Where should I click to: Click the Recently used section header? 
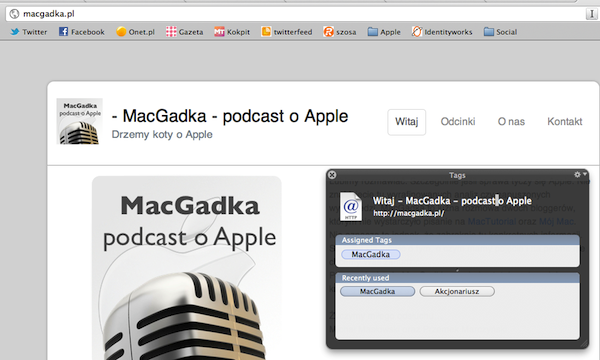point(457,278)
